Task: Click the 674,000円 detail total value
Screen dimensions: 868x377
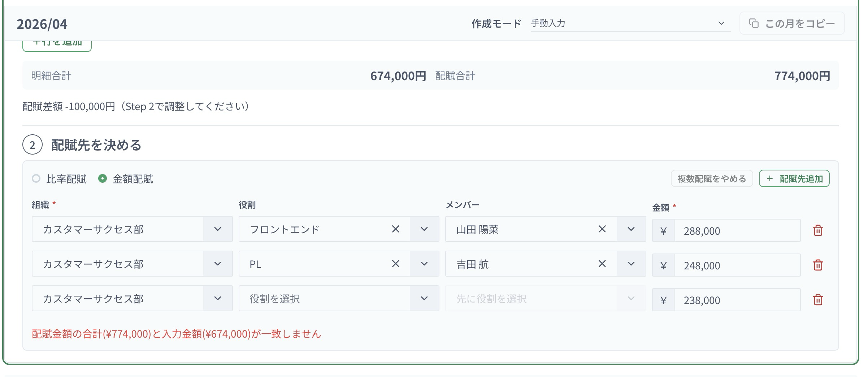Action: (398, 76)
